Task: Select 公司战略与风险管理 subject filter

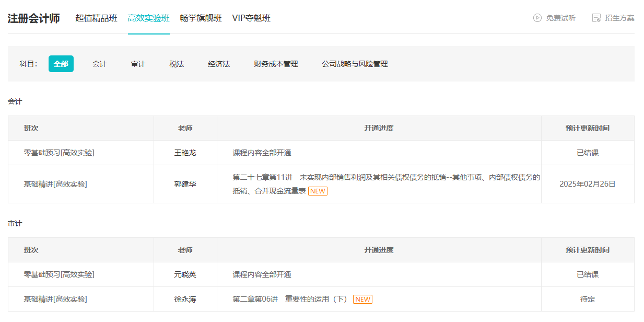Action: coord(355,64)
